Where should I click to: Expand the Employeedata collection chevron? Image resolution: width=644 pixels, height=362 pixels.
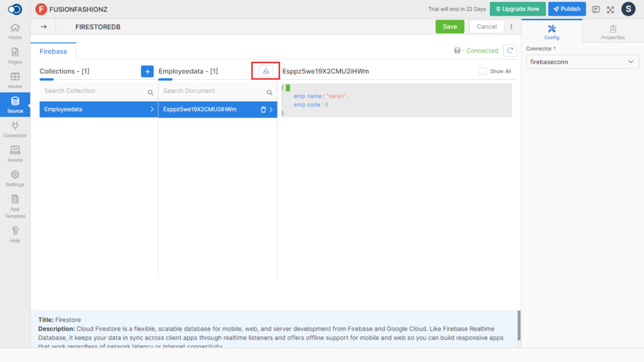(152, 109)
